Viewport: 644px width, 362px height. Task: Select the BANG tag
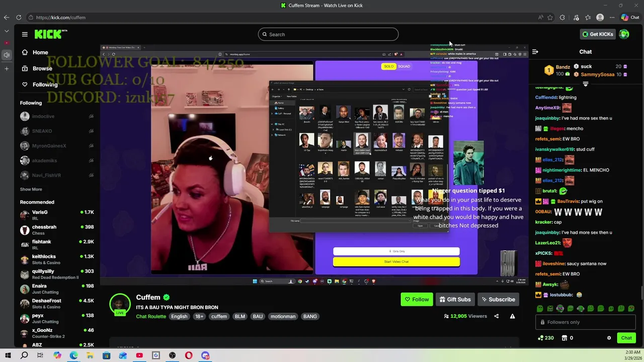tap(310, 316)
